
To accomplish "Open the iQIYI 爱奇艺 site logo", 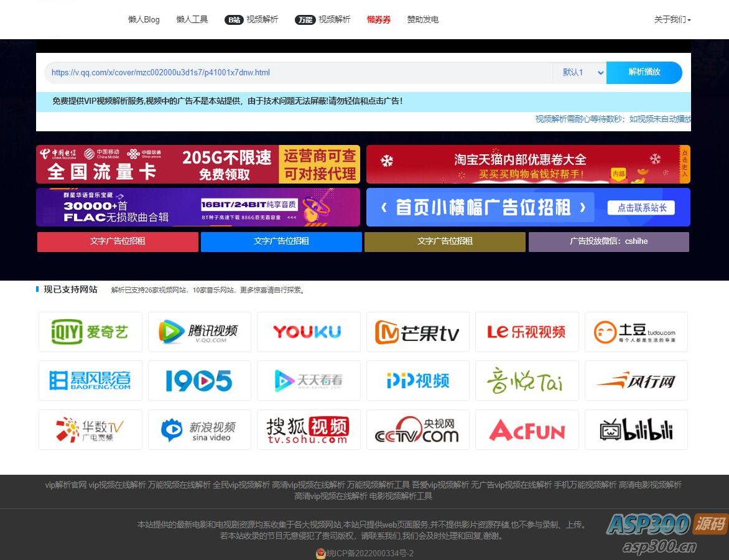I will (x=90, y=332).
